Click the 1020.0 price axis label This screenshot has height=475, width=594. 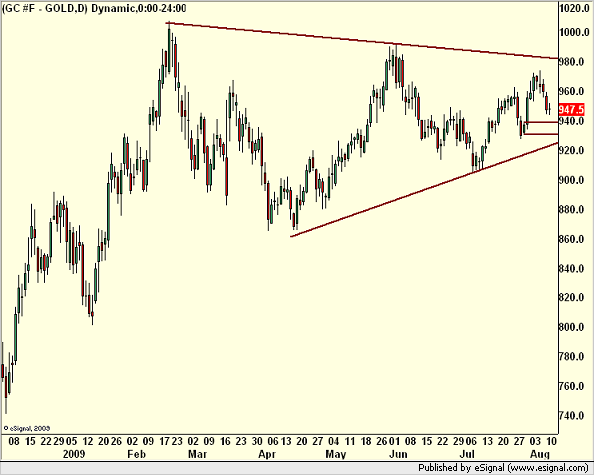[574, 8]
